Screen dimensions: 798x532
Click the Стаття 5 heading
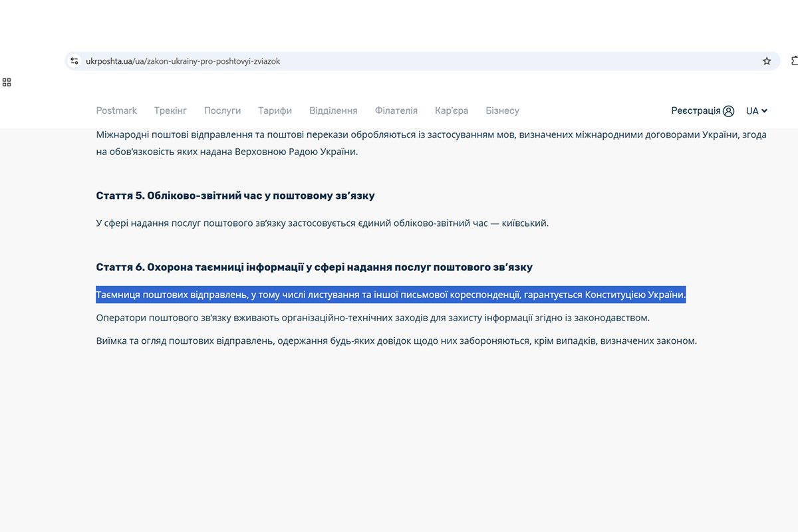point(235,196)
